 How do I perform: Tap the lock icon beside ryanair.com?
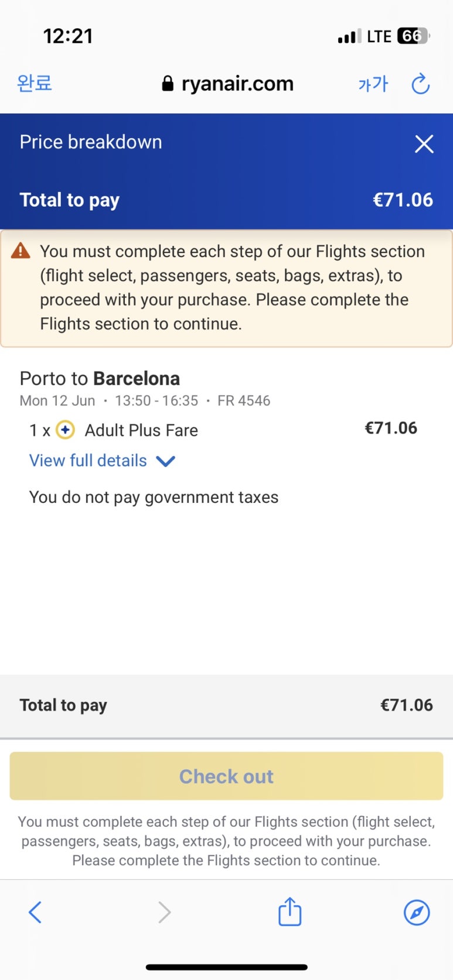coord(168,84)
